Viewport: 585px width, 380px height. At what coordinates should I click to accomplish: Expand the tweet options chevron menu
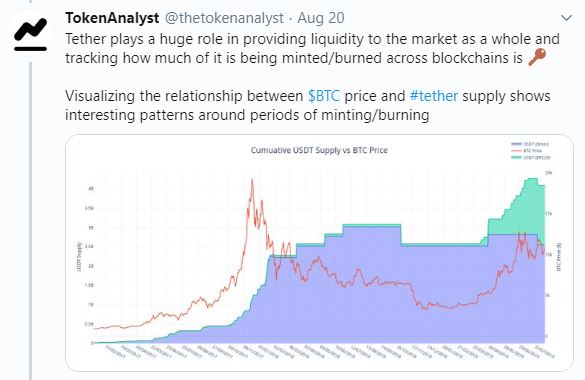pyautogui.click(x=566, y=18)
